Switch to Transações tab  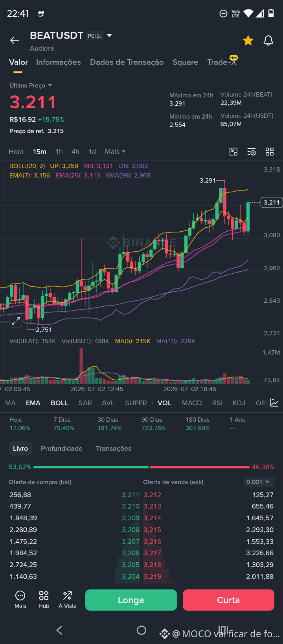(x=114, y=448)
